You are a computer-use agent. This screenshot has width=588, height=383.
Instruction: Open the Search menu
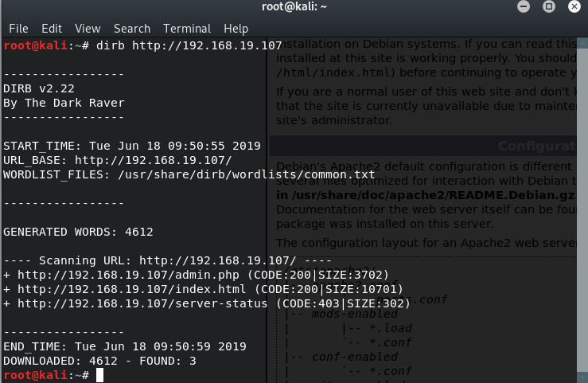point(132,29)
